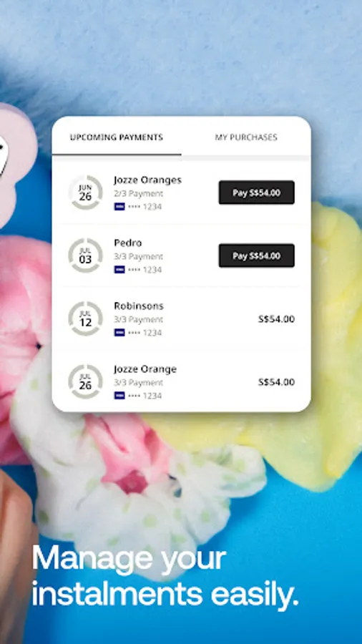
Task: Open the Jun 26 date ring icon
Action: [85, 192]
